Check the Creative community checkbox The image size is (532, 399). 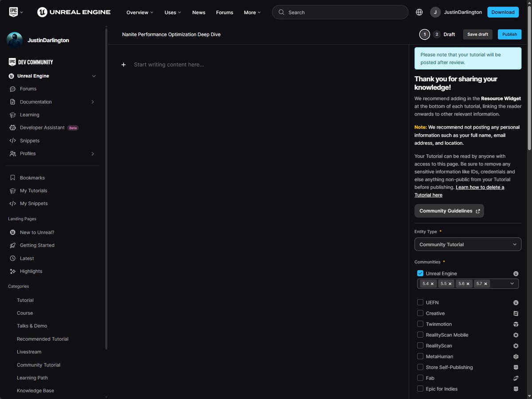pos(420,313)
